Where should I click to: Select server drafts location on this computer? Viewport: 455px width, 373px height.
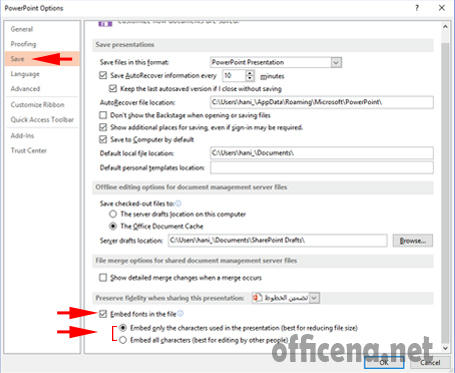[x=113, y=214]
